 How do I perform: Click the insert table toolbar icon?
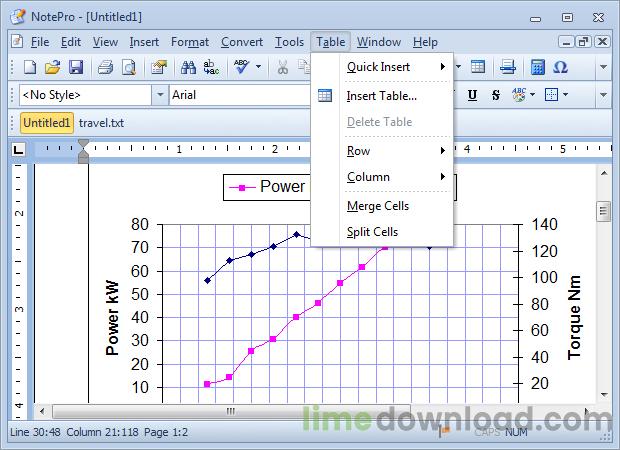pyautogui.click(x=478, y=67)
